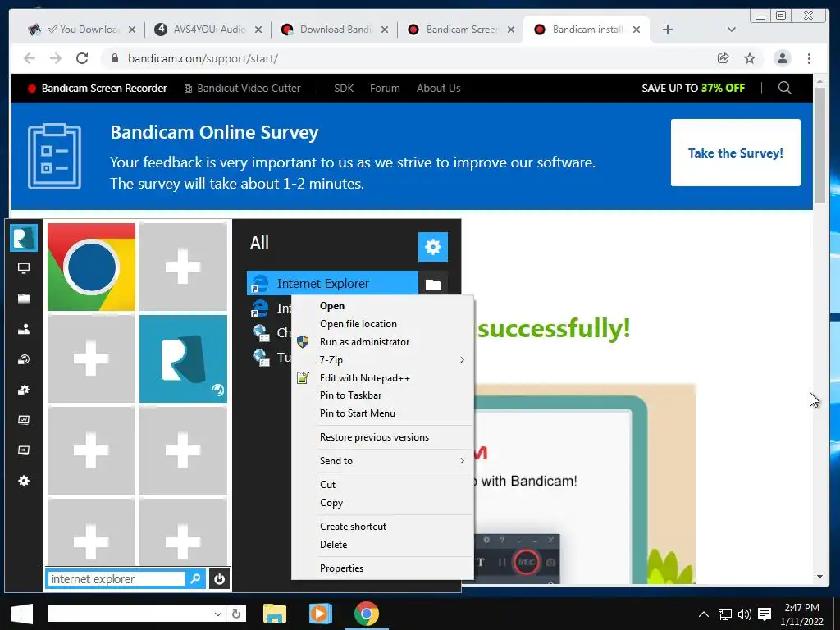Click the taskbar address input field
840x630 pixels.
coord(129,614)
